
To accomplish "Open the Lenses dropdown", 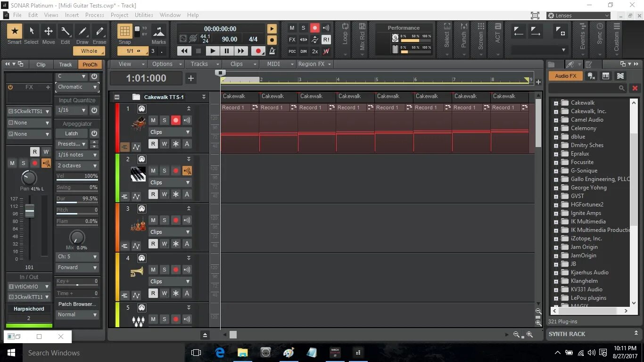I will (578, 16).
